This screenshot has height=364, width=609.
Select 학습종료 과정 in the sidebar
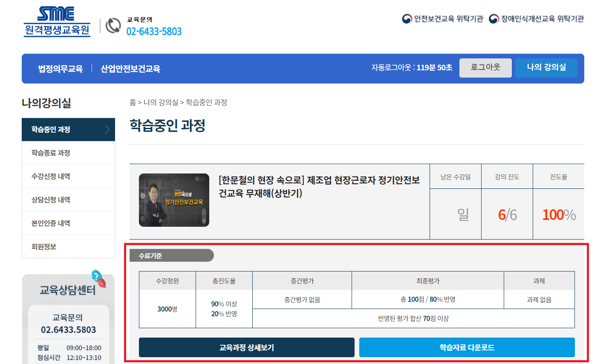click(51, 153)
